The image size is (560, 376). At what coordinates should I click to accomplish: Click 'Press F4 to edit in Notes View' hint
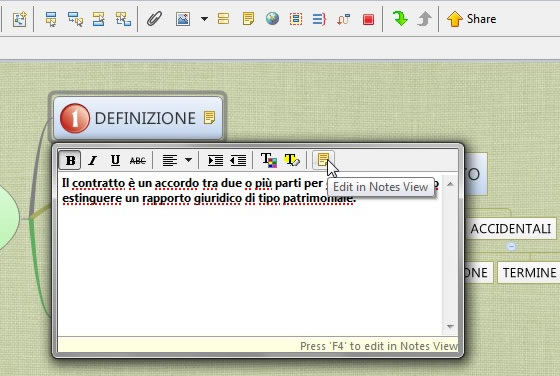[379, 346]
